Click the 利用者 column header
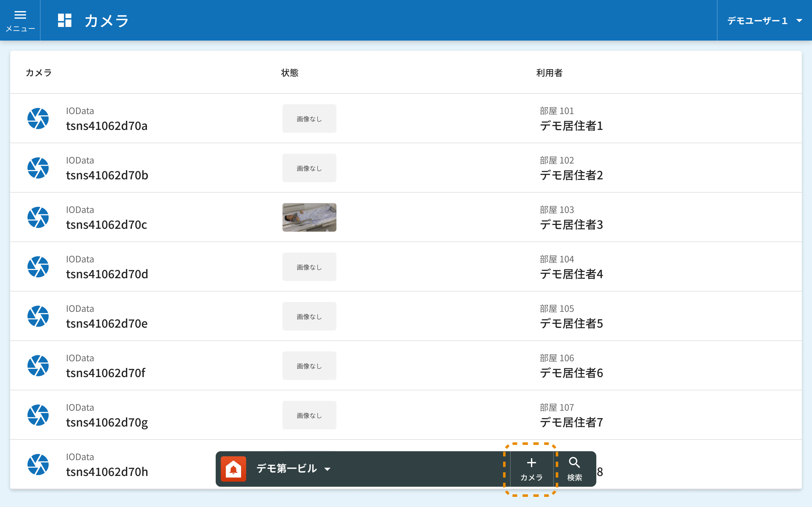Screen dimensions: 812x507 coord(549,73)
